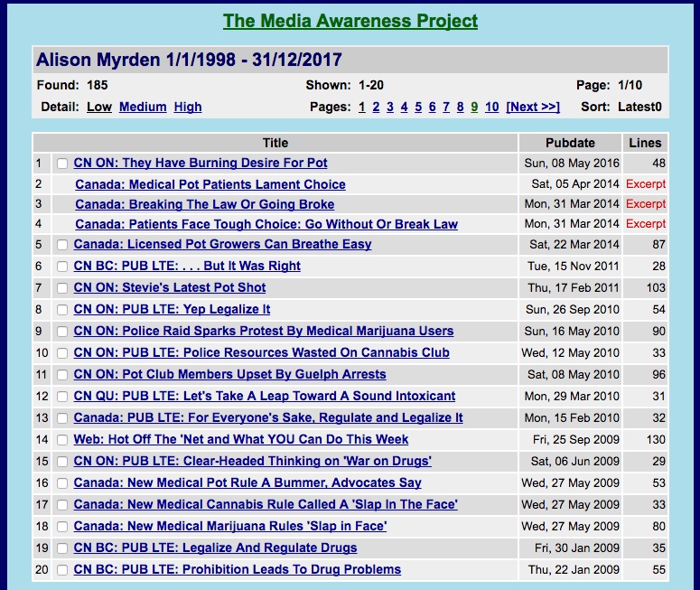The height and width of the screenshot is (590, 700).
Task: Go to results page 4
Action: (x=404, y=107)
